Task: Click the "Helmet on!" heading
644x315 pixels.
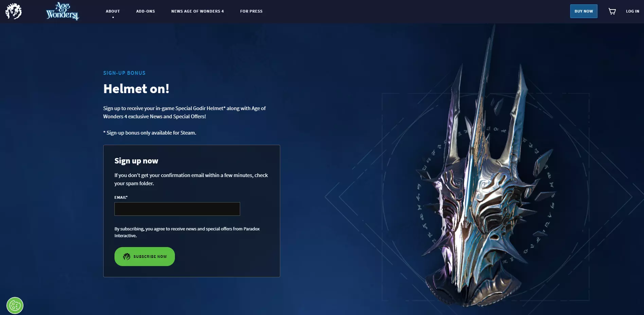Action: pos(136,89)
